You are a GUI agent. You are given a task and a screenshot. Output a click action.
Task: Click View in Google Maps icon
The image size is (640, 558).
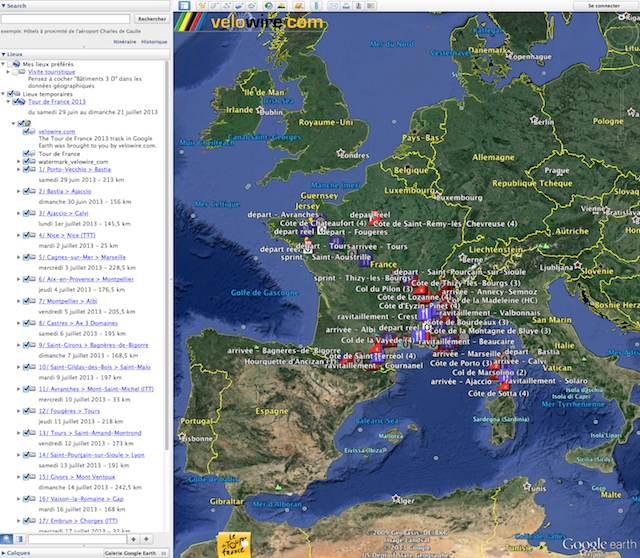tap(371, 6)
